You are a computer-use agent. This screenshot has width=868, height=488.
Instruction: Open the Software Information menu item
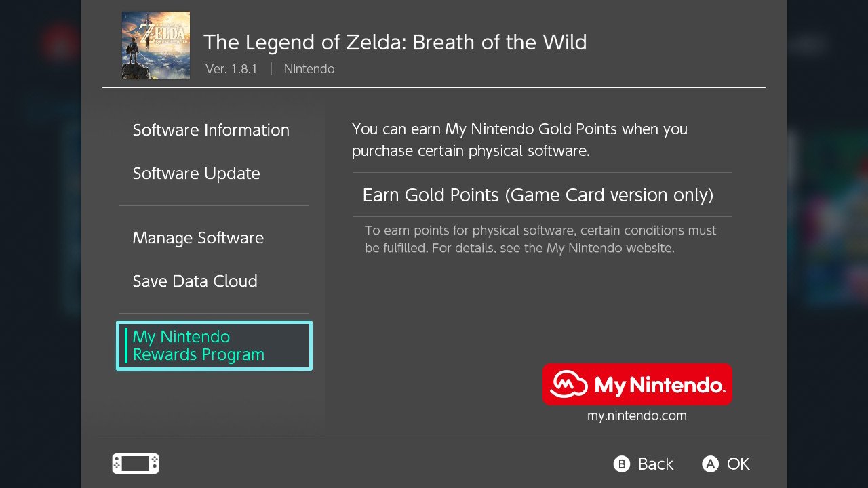pyautogui.click(x=211, y=130)
